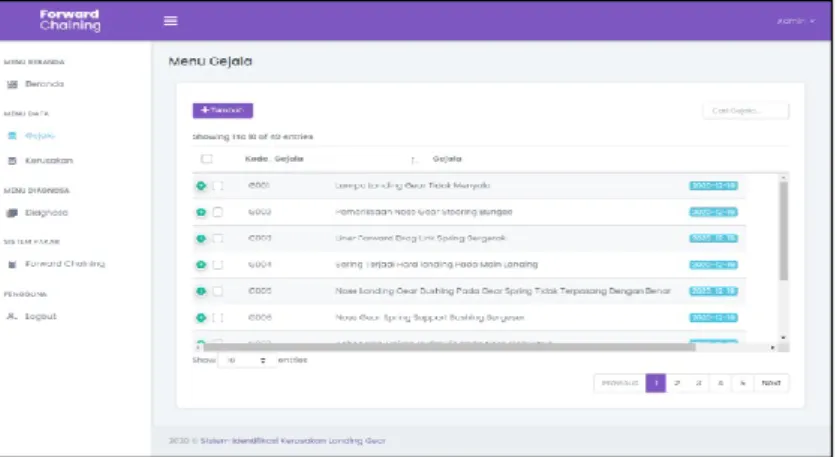Select page 4 in pagination
This screenshot has height=457, width=837.
tap(721, 383)
